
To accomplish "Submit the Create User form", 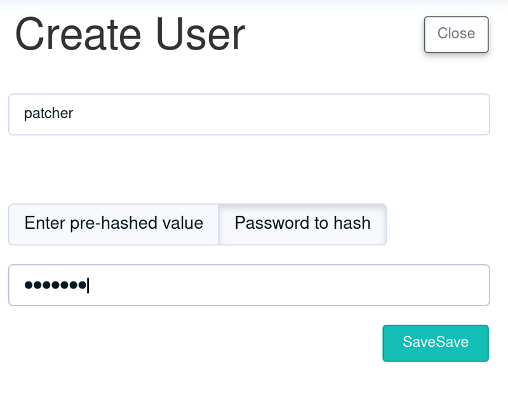I will tap(436, 343).
